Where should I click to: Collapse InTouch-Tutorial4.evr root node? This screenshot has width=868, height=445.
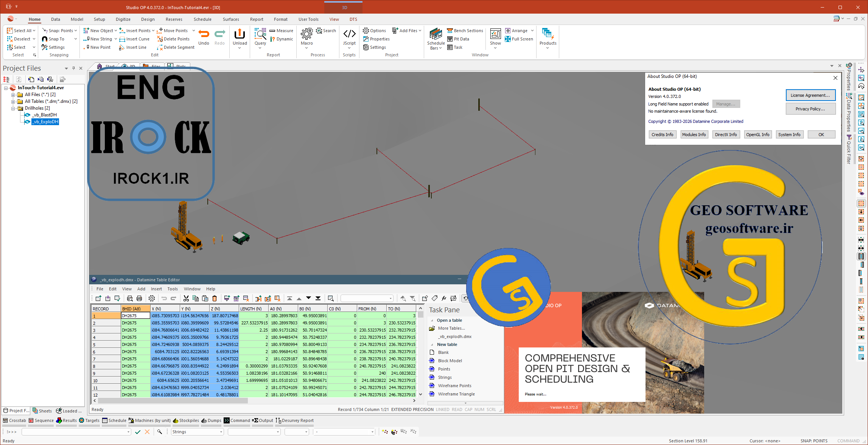tap(6, 88)
